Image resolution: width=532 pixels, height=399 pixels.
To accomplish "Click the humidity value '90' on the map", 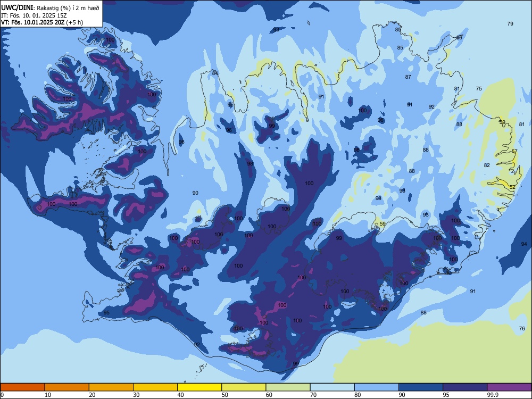I will (195, 193).
